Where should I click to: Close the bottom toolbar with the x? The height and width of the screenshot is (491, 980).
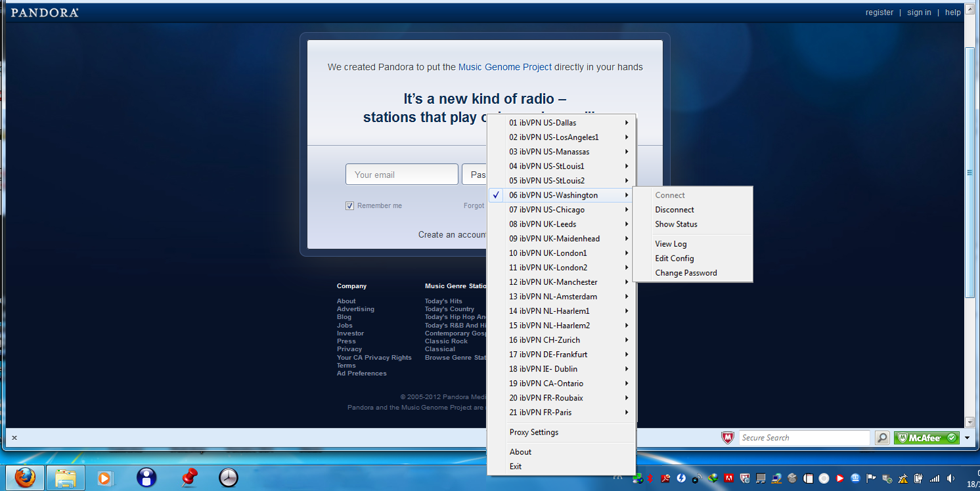point(14,438)
